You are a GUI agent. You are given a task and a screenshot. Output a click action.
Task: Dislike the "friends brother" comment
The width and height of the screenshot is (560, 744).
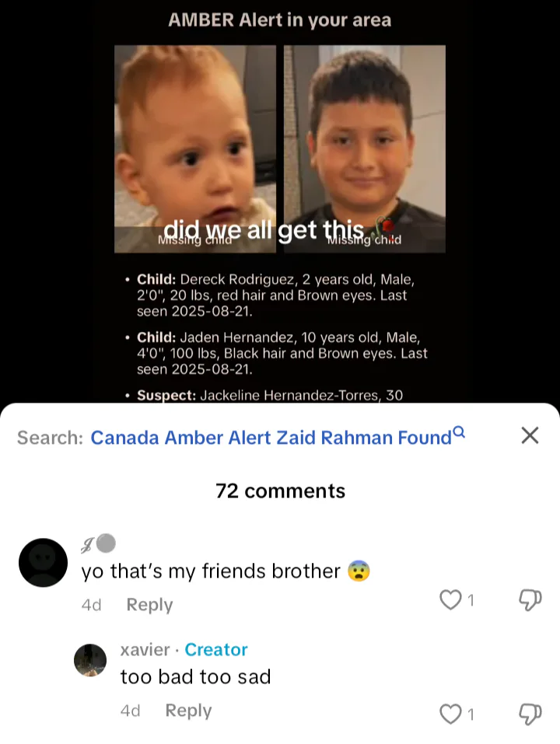pyautogui.click(x=530, y=599)
